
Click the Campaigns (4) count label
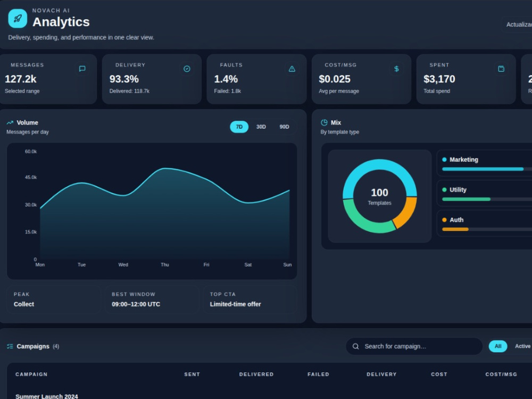coord(56,346)
